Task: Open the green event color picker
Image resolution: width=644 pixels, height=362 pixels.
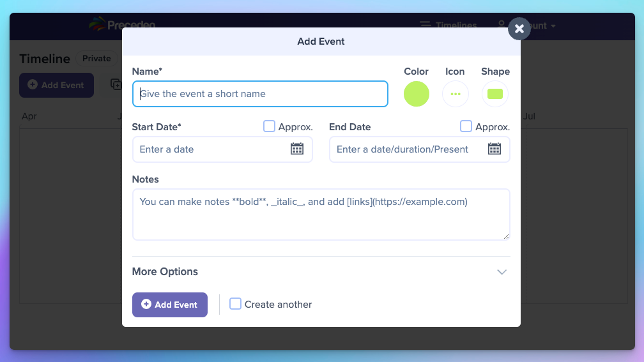Action: [417, 94]
